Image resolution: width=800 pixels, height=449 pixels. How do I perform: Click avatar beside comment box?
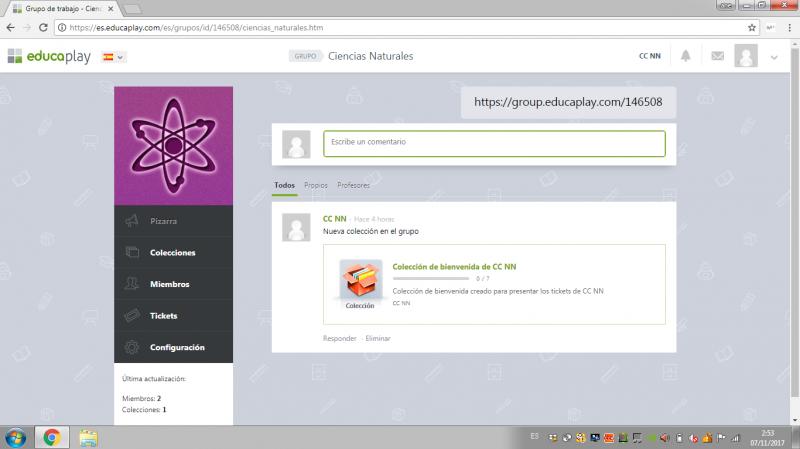(x=296, y=144)
